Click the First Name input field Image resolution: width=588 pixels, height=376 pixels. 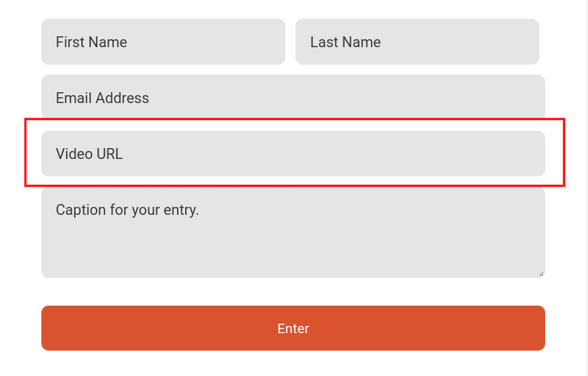point(163,42)
